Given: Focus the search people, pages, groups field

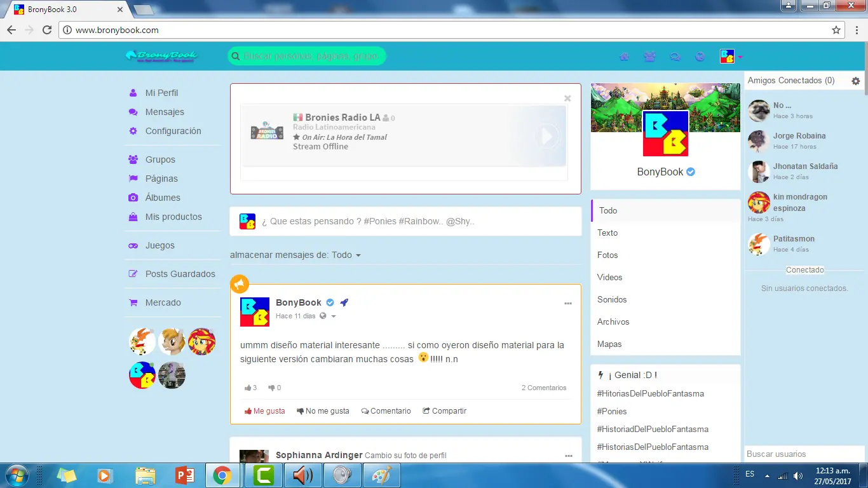Looking at the screenshot, I should (307, 56).
